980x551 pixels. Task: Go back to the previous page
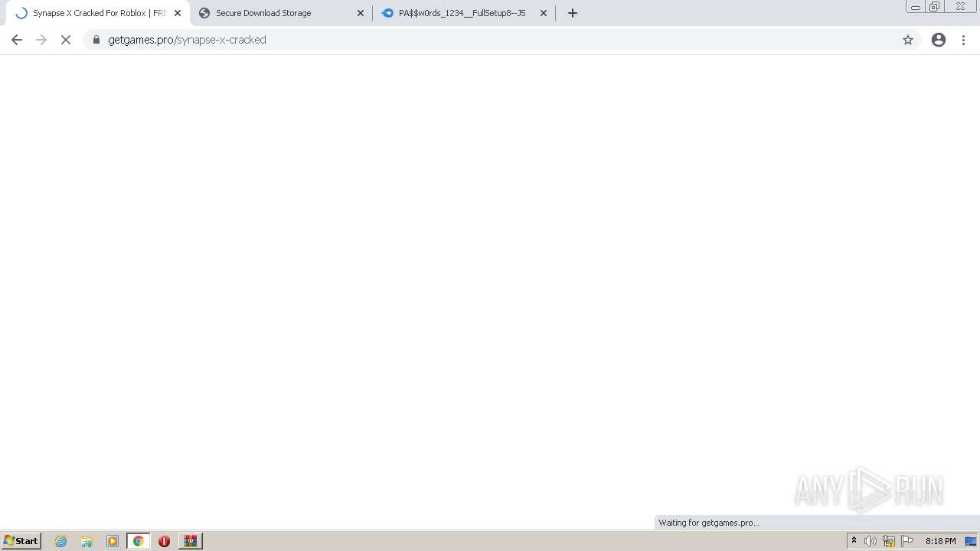point(17,40)
